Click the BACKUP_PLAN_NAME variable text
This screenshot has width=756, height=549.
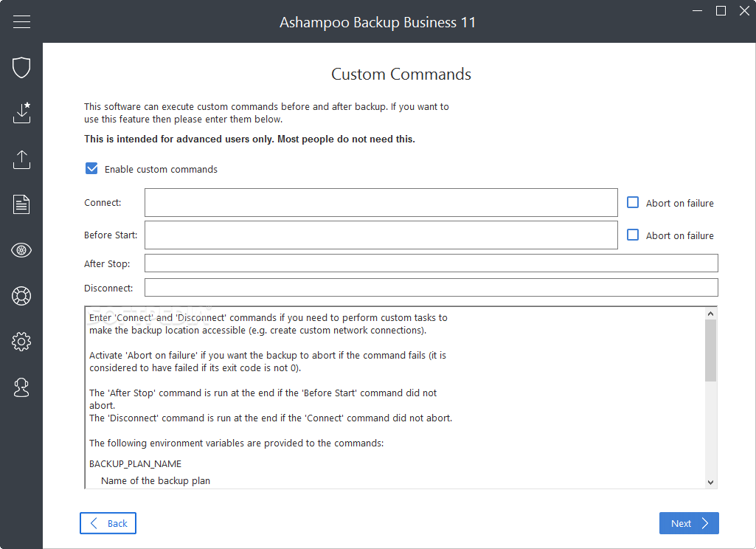click(135, 463)
